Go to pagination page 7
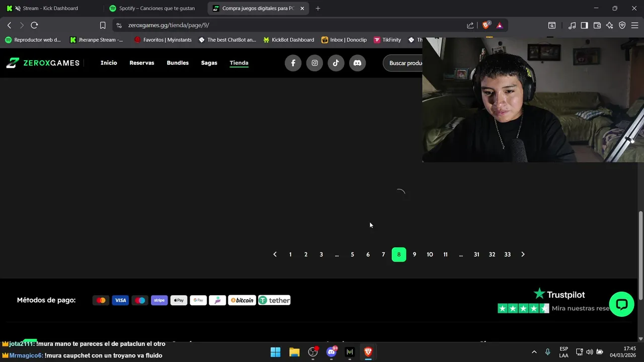The width and height of the screenshot is (644, 362). click(x=383, y=254)
